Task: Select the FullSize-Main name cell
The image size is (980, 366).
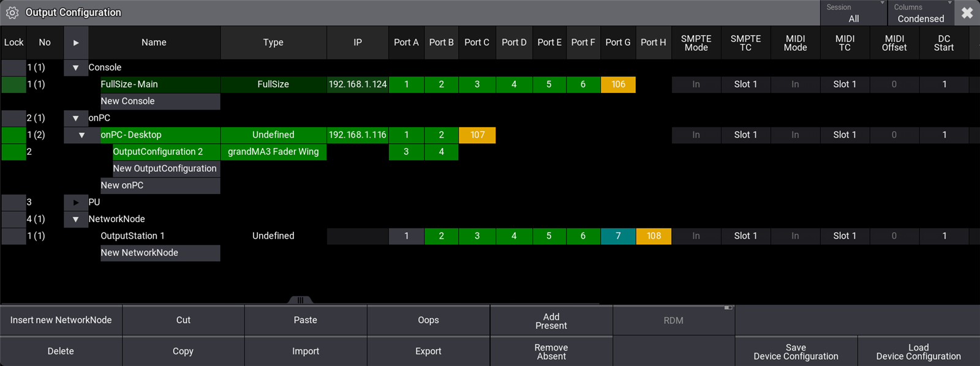Action: coord(160,84)
